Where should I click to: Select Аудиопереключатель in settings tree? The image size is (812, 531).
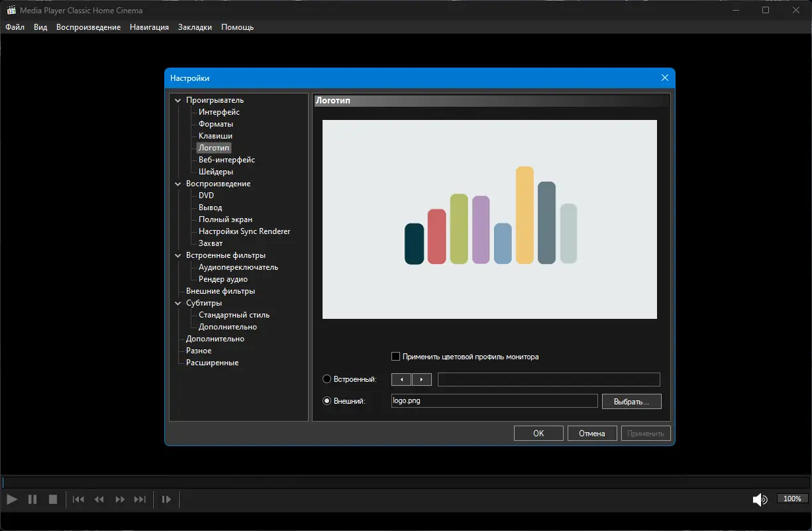pyautogui.click(x=238, y=267)
